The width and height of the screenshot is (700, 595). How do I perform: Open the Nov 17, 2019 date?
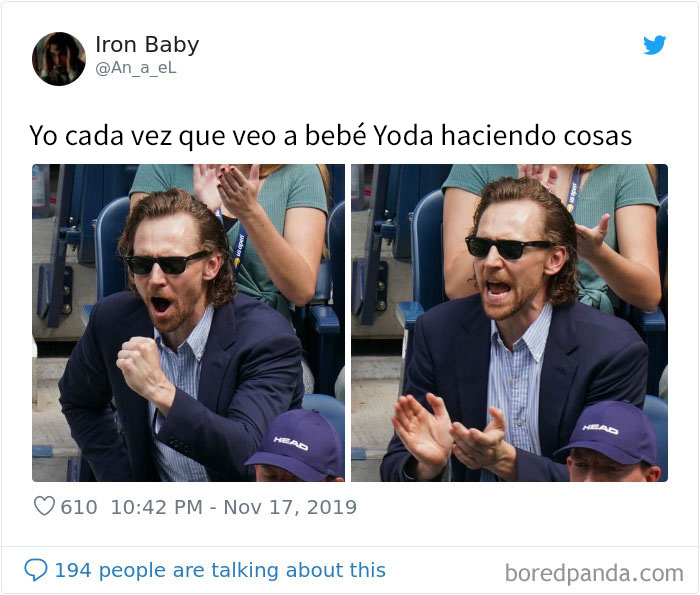[290, 507]
